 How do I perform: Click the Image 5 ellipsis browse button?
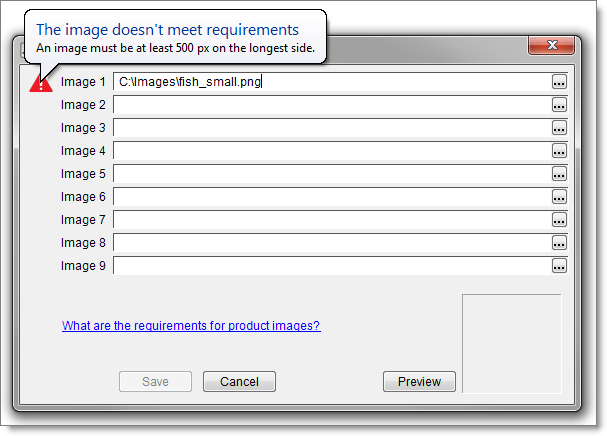[x=559, y=174]
